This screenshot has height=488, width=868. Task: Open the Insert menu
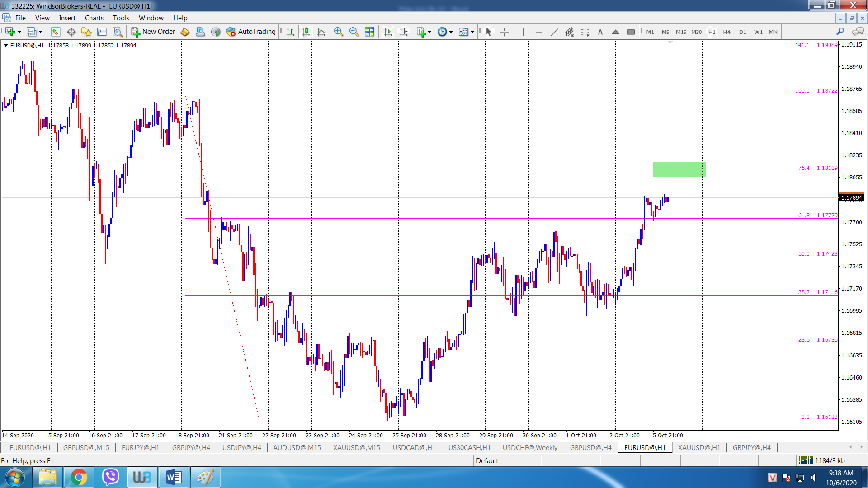(67, 18)
